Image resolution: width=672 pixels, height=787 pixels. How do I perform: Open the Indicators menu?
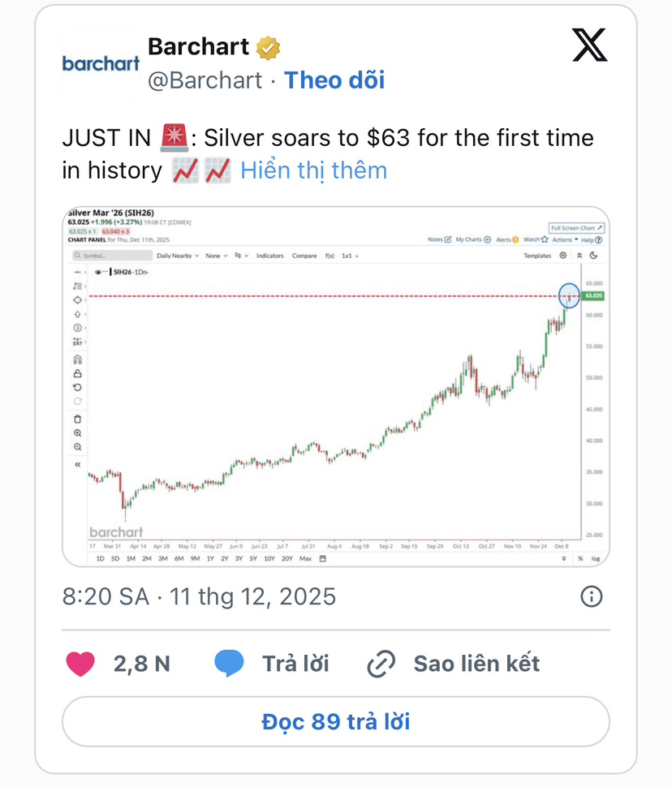point(269,256)
